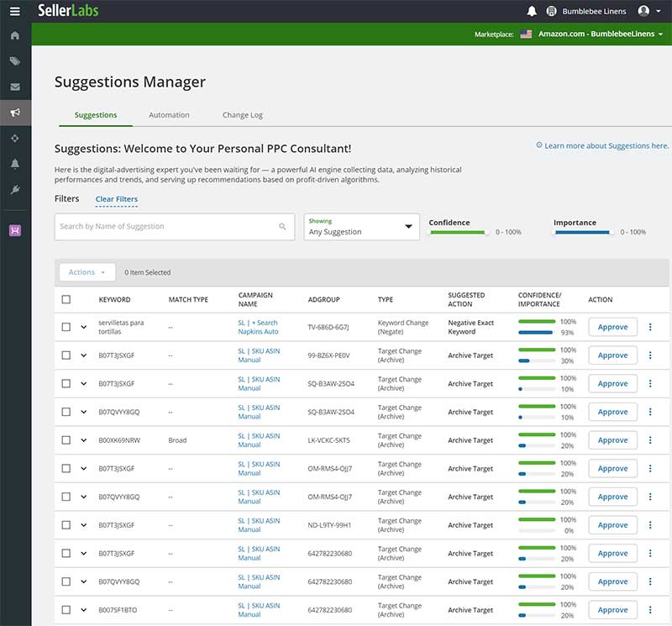The width and height of the screenshot is (672, 626).
Task: Check the 99-BZ6X-PE0V row checkbox
Action: pyautogui.click(x=66, y=355)
